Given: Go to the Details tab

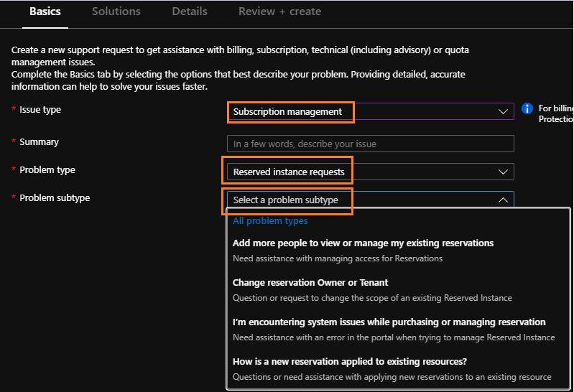Looking at the screenshot, I should pos(190,11).
